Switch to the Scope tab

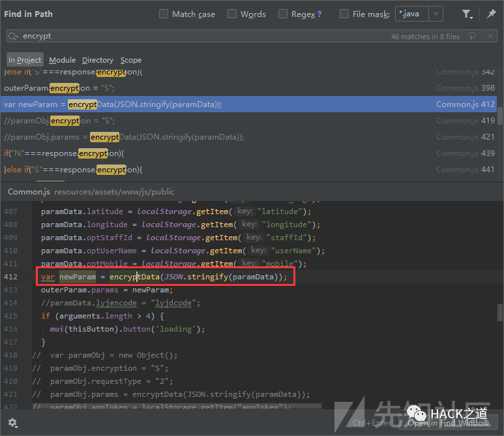(131, 60)
